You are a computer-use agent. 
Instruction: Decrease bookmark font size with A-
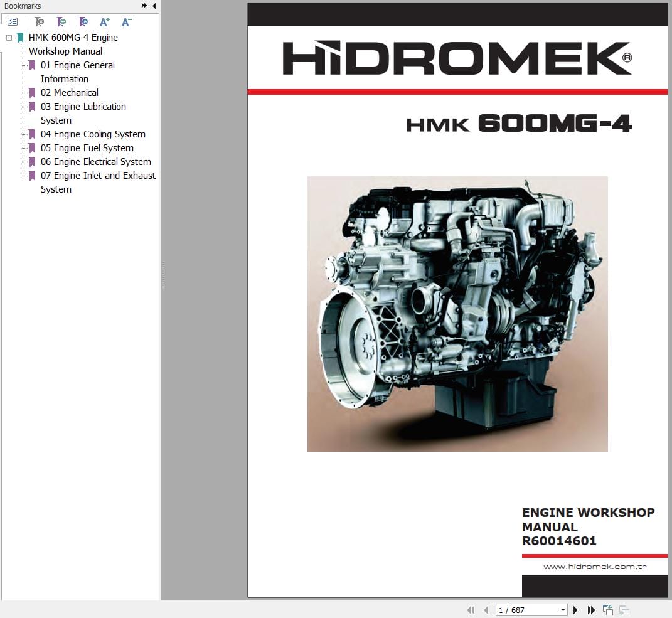pyautogui.click(x=126, y=22)
